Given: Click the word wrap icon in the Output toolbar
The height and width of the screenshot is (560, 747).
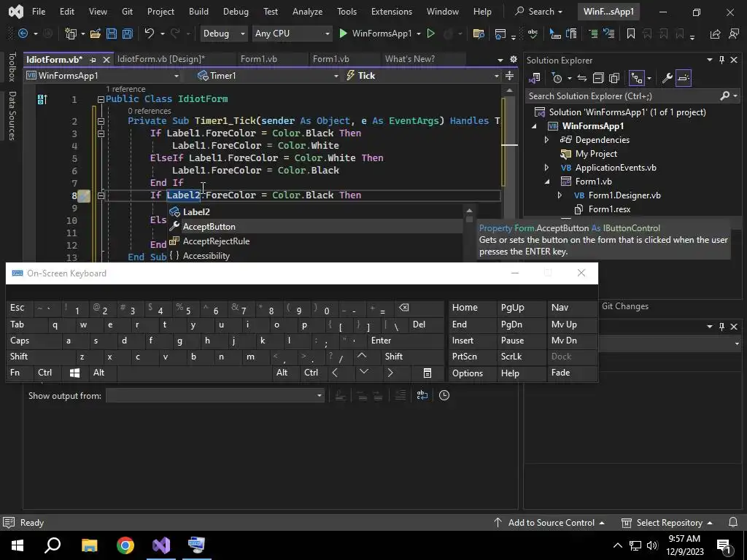Looking at the screenshot, I should [x=422, y=395].
